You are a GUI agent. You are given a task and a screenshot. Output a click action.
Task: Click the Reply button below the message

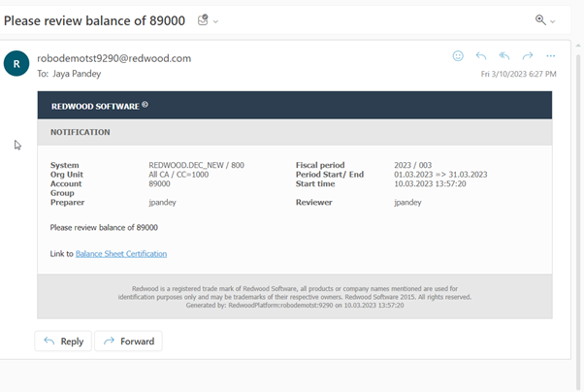click(63, 341)
